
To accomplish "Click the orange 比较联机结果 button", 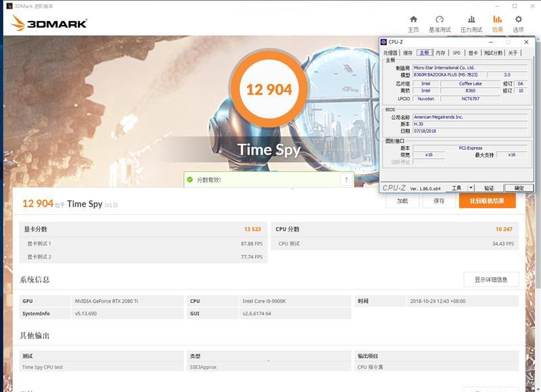I will pyautogui.click(x=487, y=201).
